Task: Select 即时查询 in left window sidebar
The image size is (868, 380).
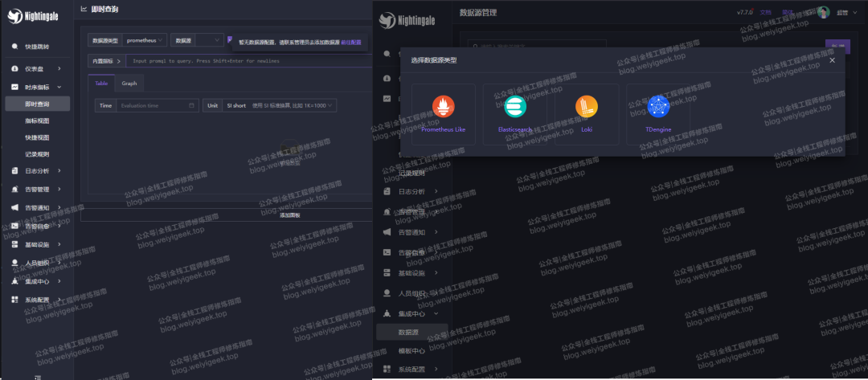Action: coord(38,104)
